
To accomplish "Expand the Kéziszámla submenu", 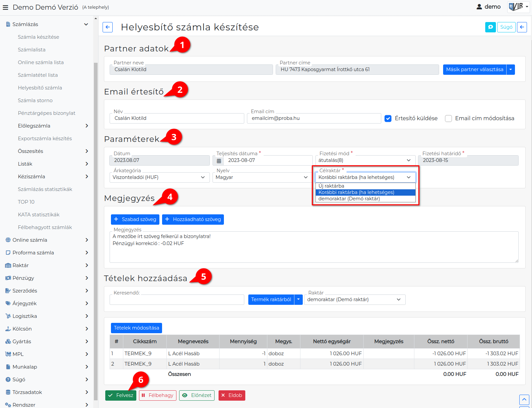I will (87, 177).
